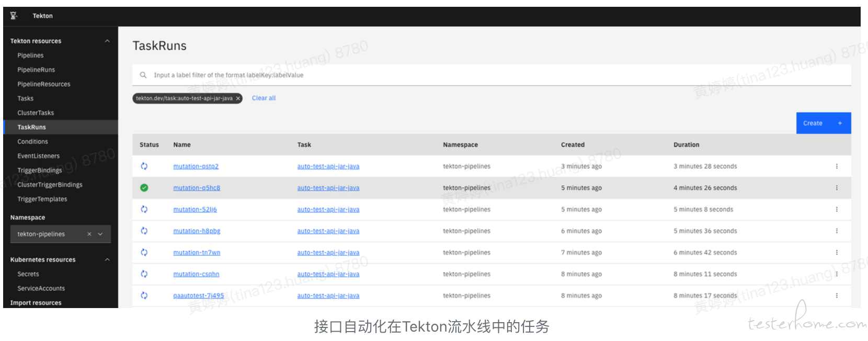Image resolution: width=868 pixels, height=341 pixels.
Task: Open the mutation-h8pbg TaskRun link
Action: pyautogui.click(x=197, y=231)
